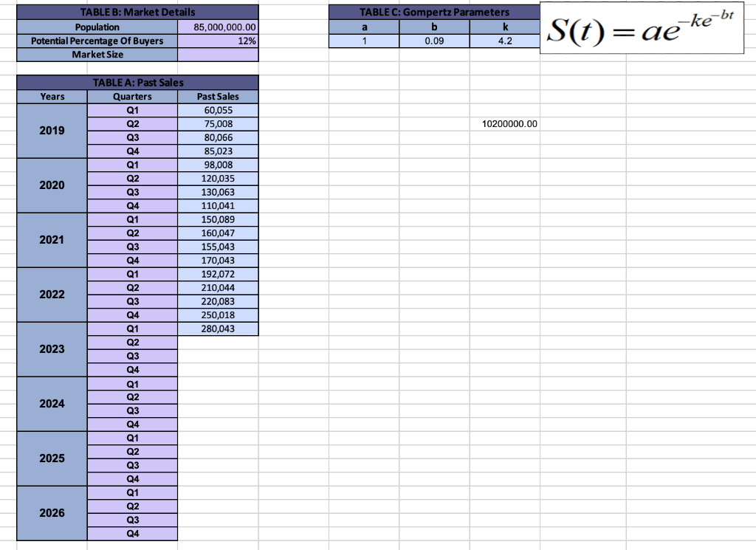
Task: Select the TABLE C: Gompertz Parameters header
Action: [x=434, y=12]
